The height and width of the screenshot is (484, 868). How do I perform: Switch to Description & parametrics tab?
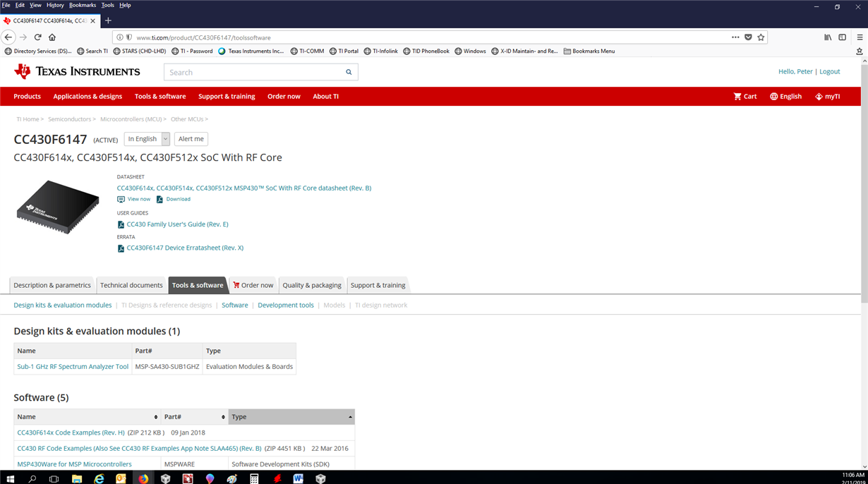point(52,285)
